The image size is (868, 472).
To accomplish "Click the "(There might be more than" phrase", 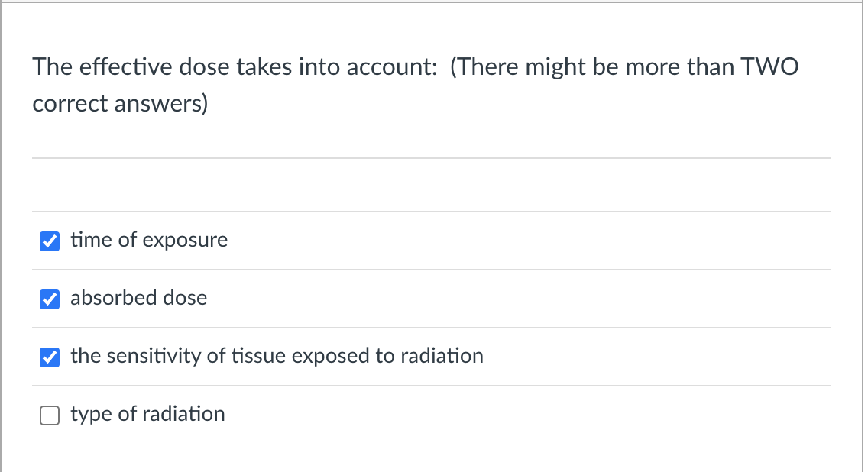I will coord(592,67).
